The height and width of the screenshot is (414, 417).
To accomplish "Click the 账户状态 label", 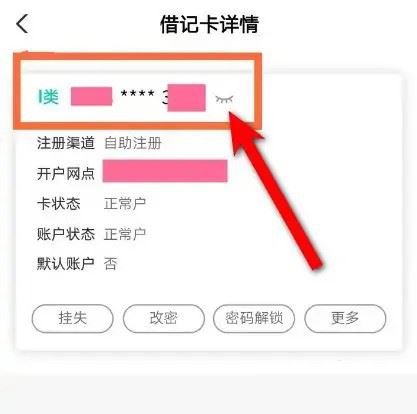I will [x=66, y=234].
